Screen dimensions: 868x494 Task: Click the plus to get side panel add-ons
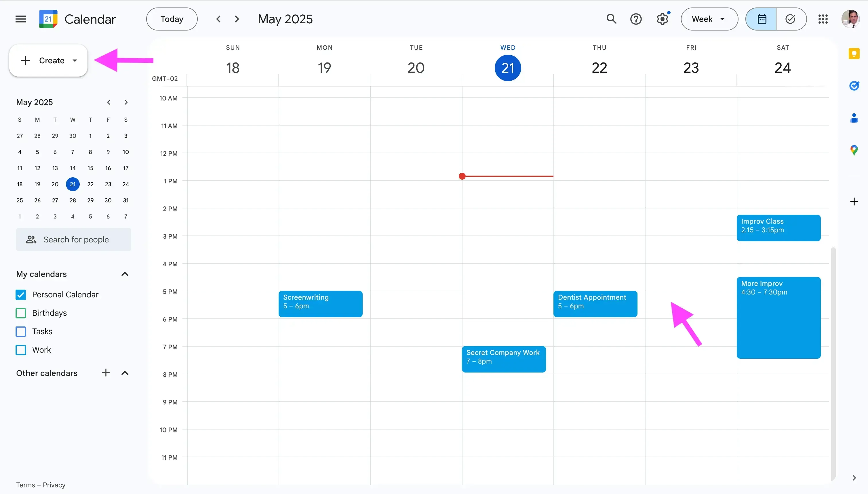[854, 202]
